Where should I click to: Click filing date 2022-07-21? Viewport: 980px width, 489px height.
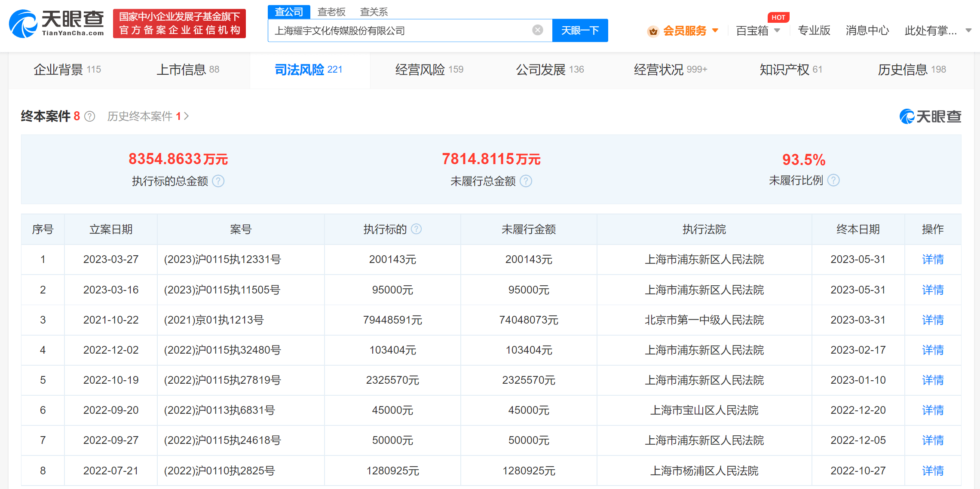pos(111,471)
